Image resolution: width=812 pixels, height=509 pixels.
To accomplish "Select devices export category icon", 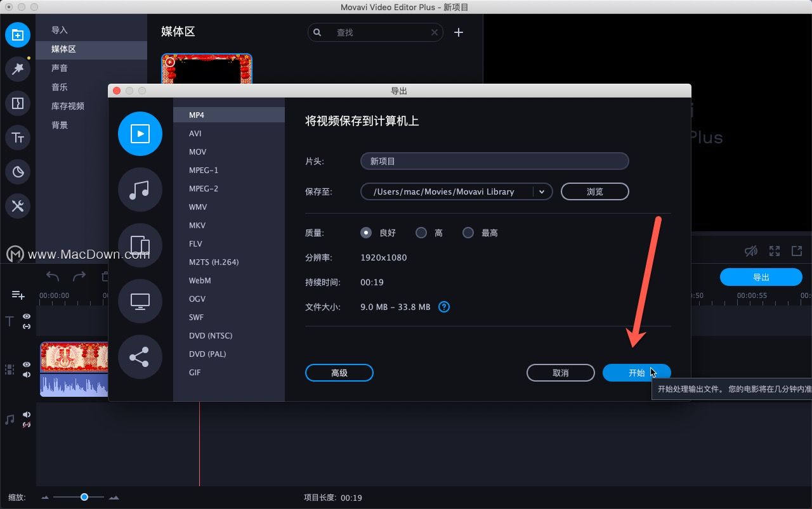I will click(x=140, y=245).
